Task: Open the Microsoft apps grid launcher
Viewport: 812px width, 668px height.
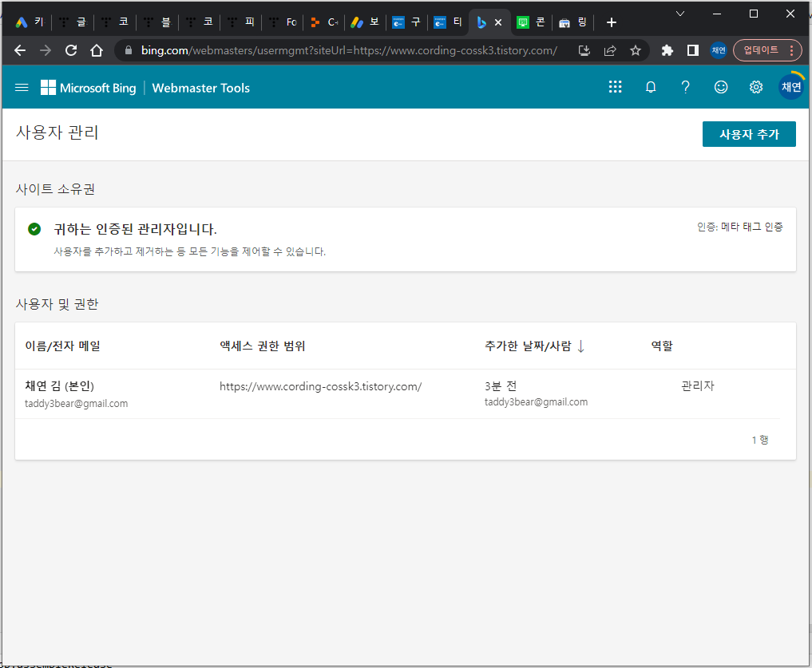Action: [x=615, y=87]
